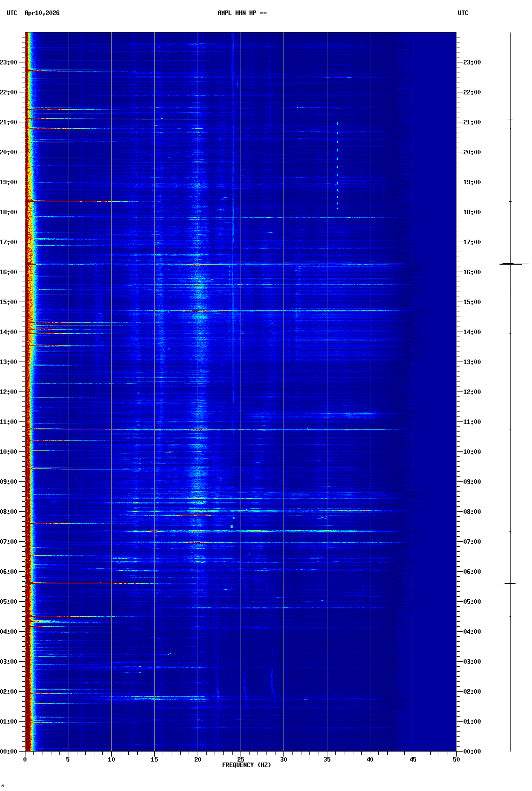
Task: Click the 00:00 label on the right time axis
Action: coord(472,752)
